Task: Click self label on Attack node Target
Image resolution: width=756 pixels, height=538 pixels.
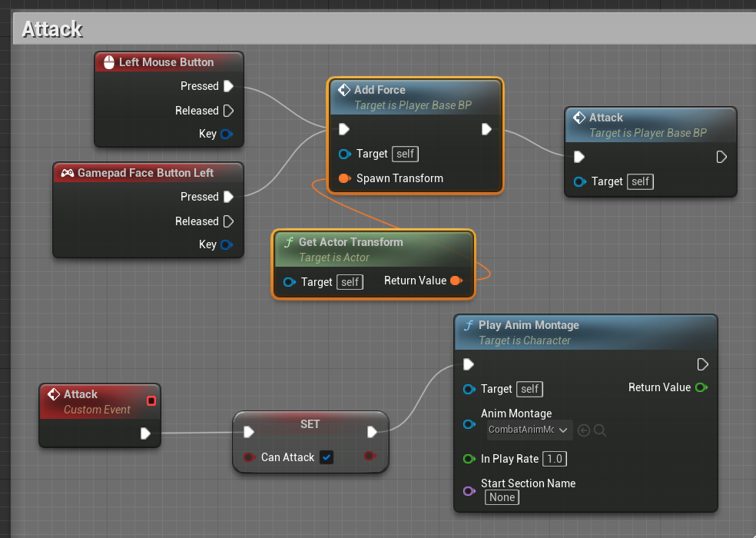Action: click(640, 182)
